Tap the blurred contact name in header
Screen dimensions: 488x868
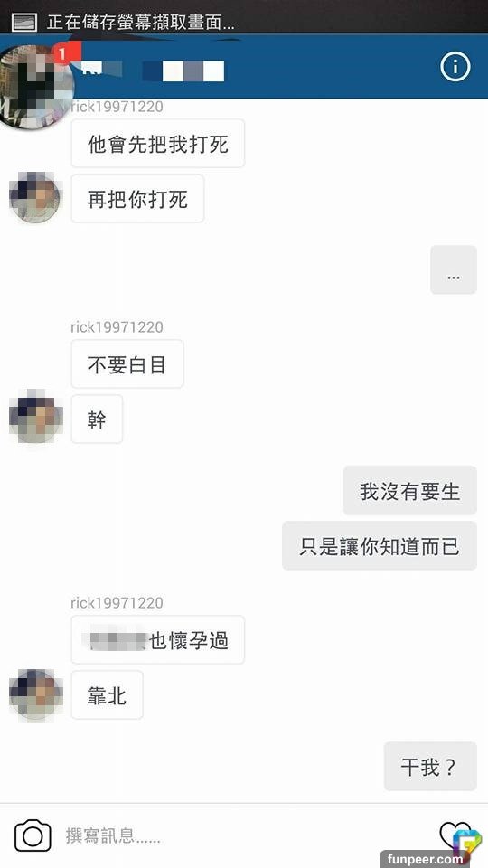click(x=153, y=71)
